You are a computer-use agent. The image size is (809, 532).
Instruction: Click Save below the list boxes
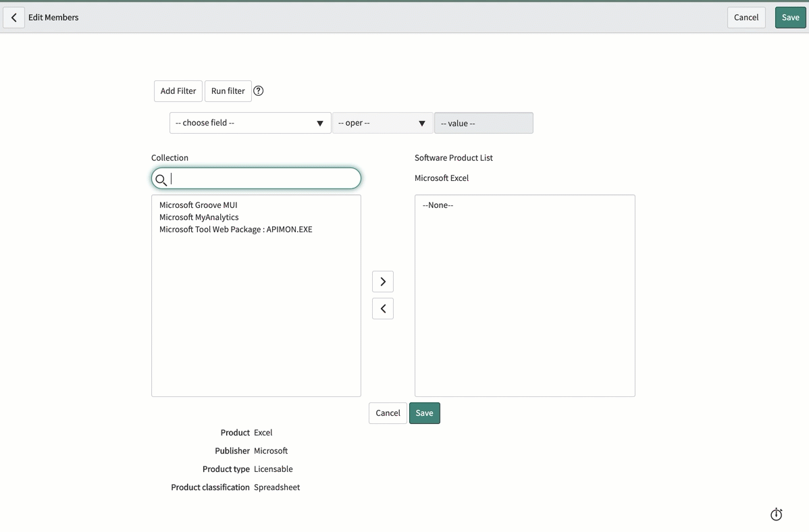[425, 413]
